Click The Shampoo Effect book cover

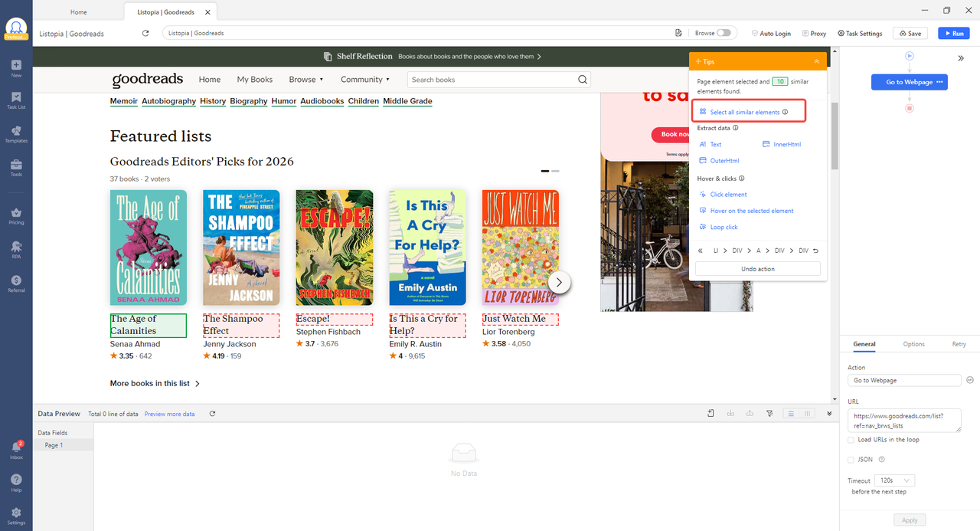(x=241, y=247)
